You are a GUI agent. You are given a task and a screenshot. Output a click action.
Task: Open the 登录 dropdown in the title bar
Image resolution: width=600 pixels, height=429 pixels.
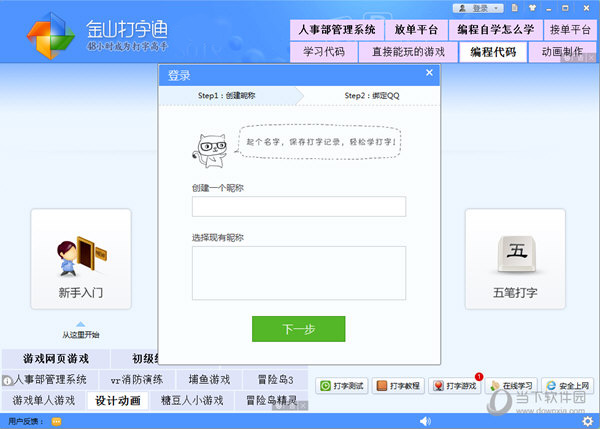478,8
